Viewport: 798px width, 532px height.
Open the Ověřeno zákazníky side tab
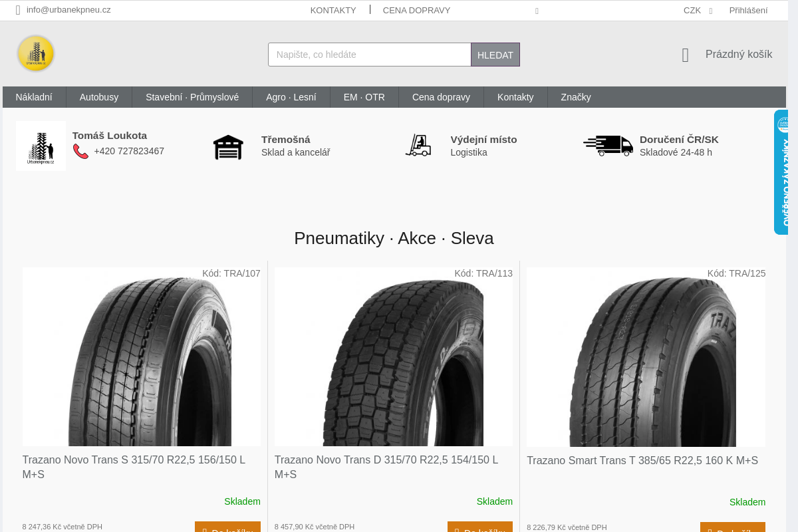(781, 172)
